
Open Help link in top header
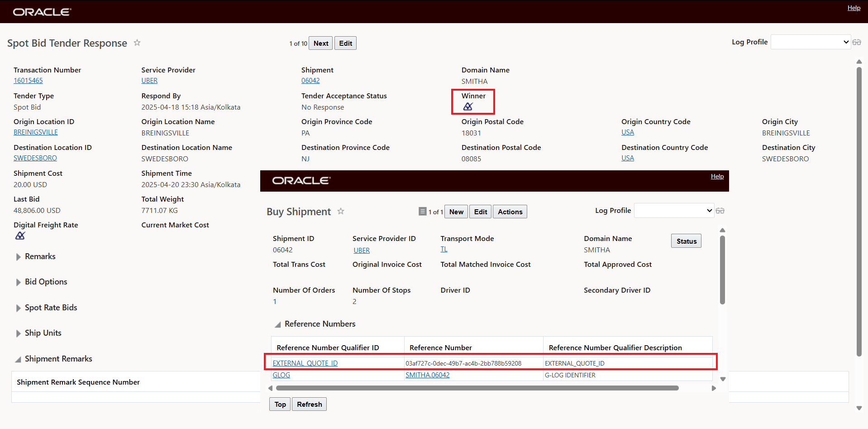[x=854, y=8]
